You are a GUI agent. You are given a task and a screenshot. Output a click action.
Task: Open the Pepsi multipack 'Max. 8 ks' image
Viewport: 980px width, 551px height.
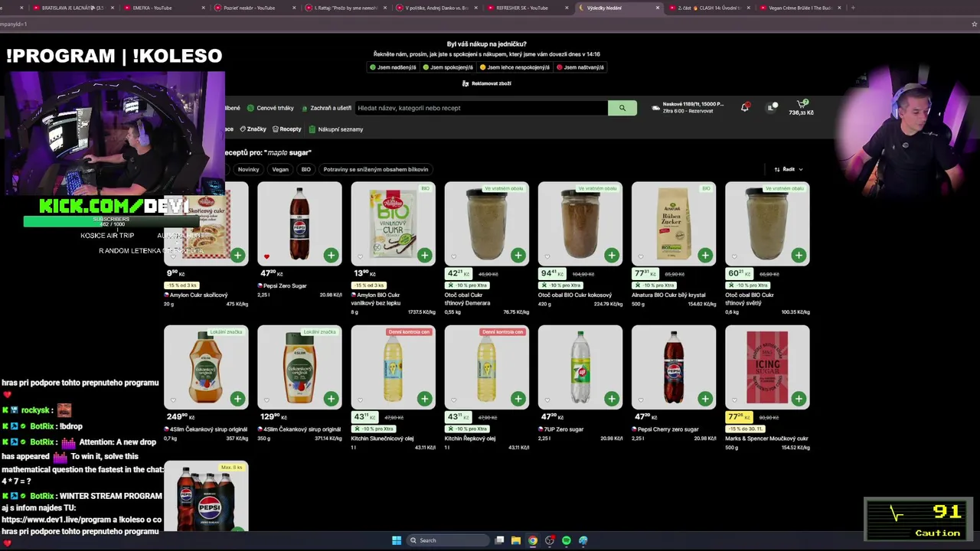coord(206,497)
